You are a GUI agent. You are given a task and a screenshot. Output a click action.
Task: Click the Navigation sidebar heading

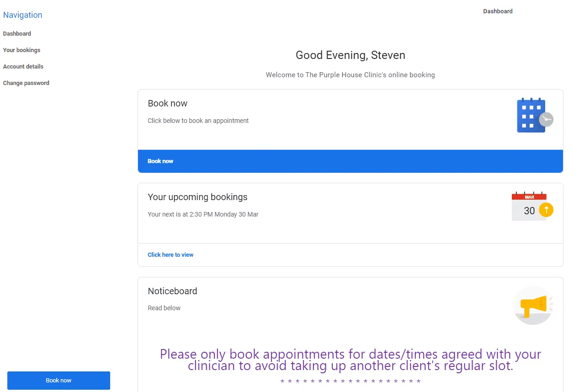coord(22,15)
